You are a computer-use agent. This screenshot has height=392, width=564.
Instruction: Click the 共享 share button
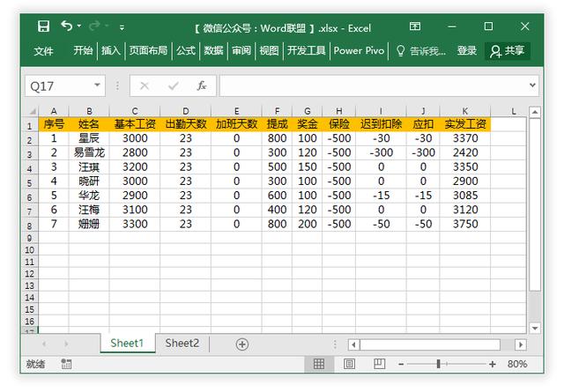508,51
